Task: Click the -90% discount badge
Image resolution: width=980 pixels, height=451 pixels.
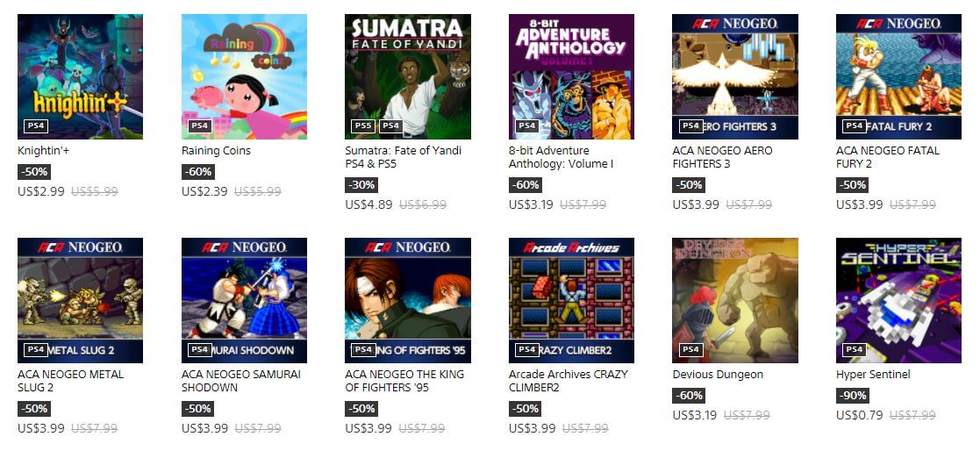Action: tap(853, 396)
